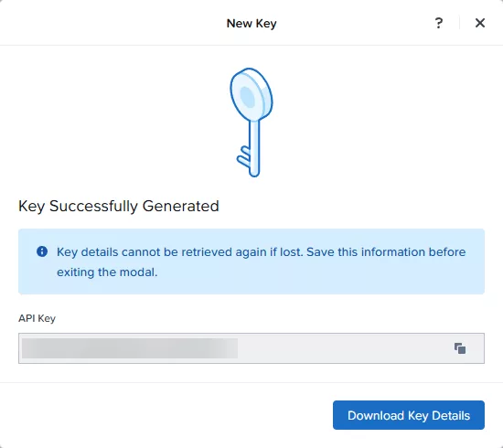Image resolution: width=503 pixels, height=448 pixels.
Task: Close the New Key dialog
Action: (x=480, y=23)
